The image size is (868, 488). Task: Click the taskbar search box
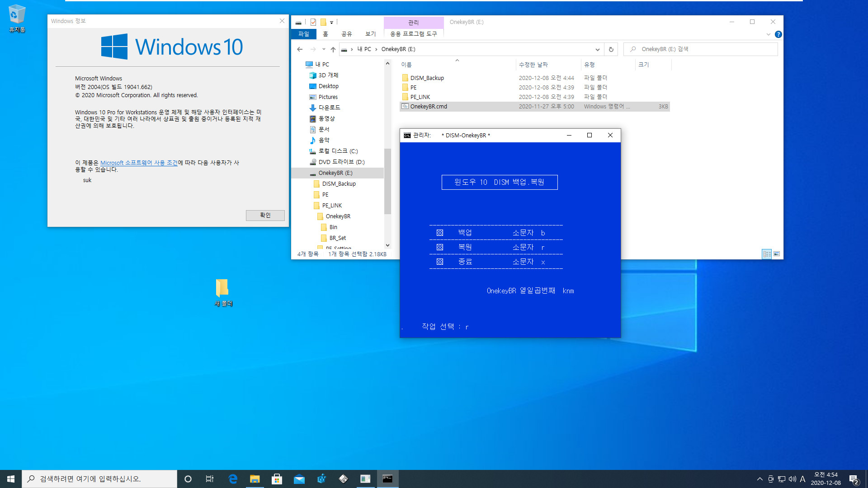point(99,479)
